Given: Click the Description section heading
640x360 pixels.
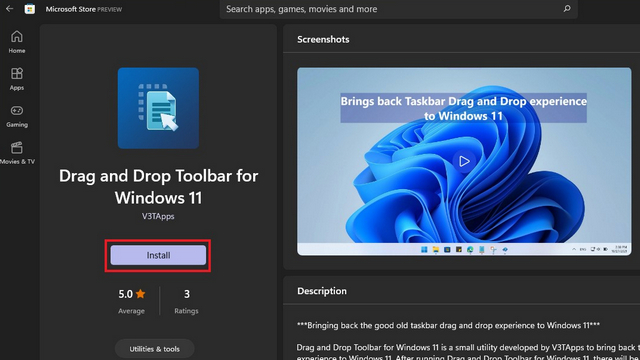Looking at the screenshot, I should coord(322,291).
